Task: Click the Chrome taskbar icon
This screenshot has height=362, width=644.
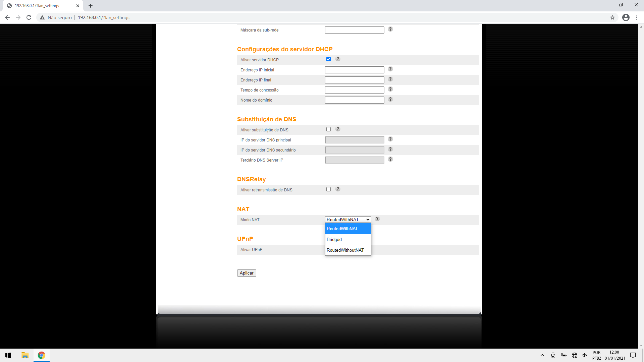Action: coord(42,355)
